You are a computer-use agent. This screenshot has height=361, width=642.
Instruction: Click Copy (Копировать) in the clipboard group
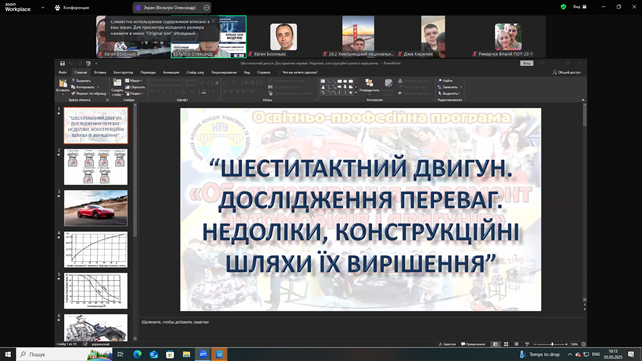[x=83, y=87]
